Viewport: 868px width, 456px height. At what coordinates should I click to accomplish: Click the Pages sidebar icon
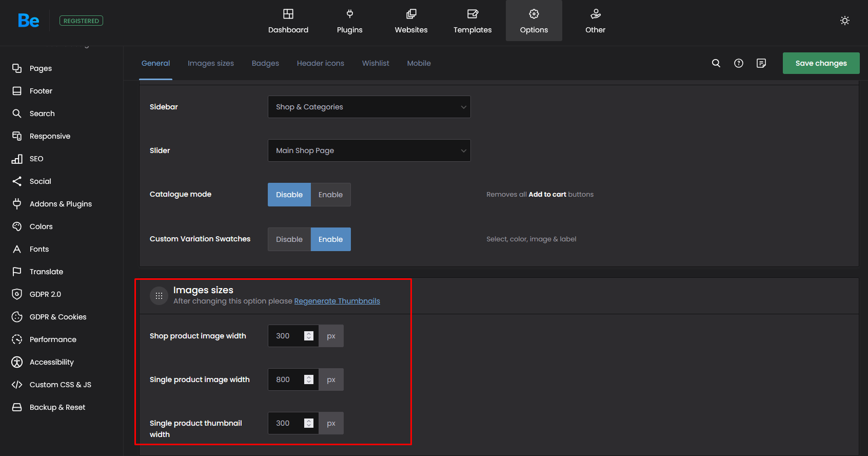(x=17, y=68)
